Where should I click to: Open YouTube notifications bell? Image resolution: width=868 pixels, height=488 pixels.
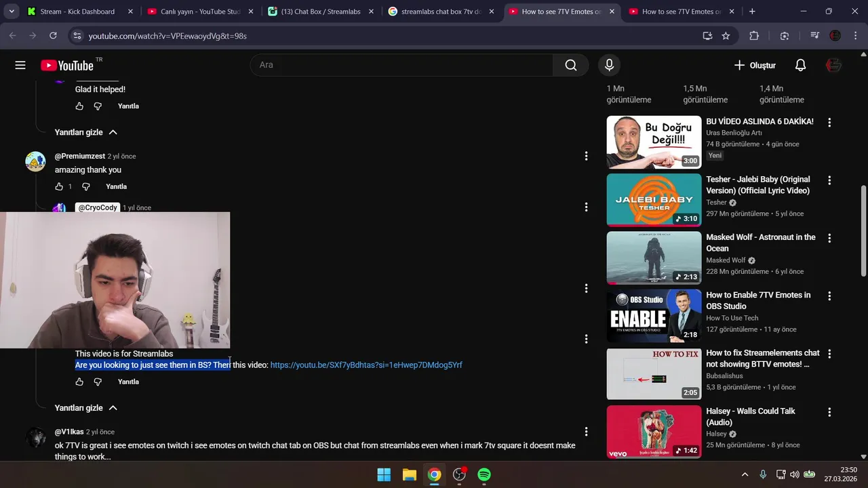pyautogui.click(x=800, y=65)
